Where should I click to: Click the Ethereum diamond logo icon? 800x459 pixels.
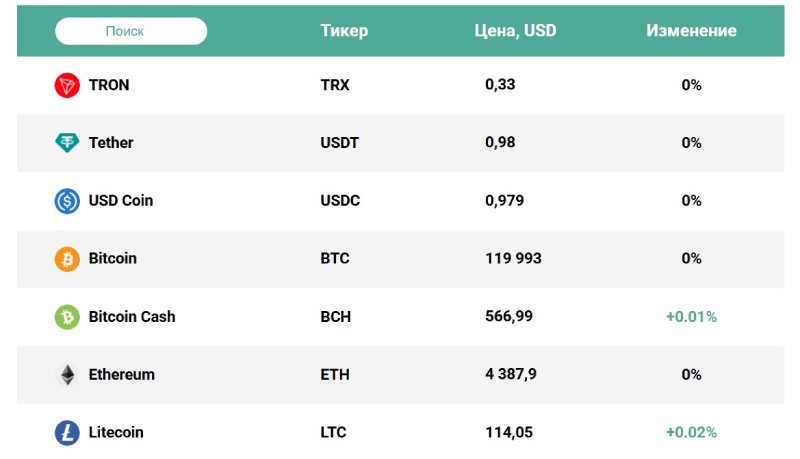(x=67, y=375)
